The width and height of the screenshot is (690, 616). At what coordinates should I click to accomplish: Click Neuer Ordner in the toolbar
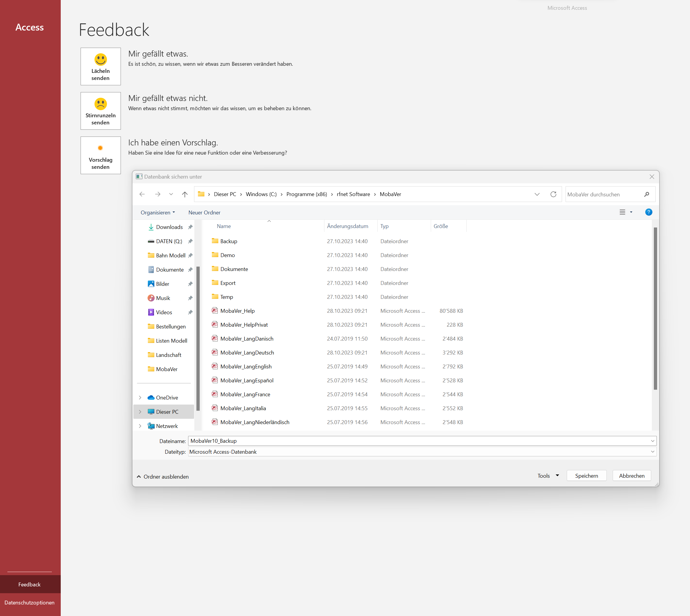coord(204,213)
